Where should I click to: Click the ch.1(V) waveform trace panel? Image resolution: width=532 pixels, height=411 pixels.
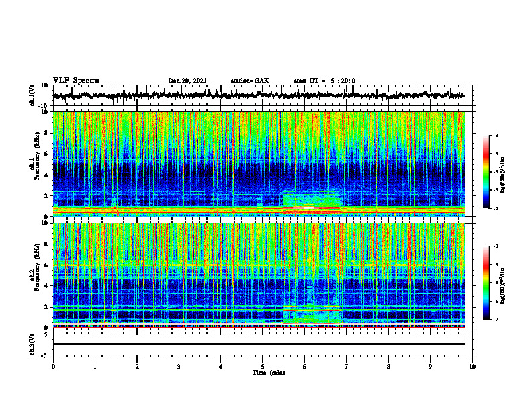263,95
